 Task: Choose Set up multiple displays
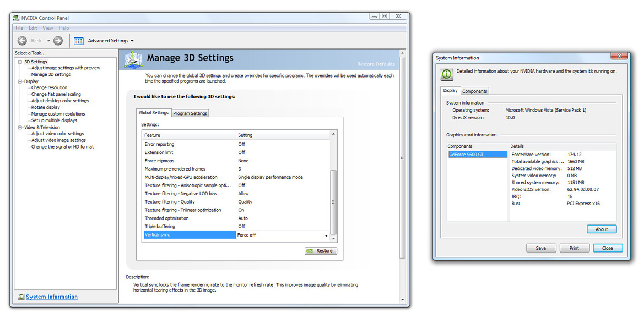tap(54, 120)
